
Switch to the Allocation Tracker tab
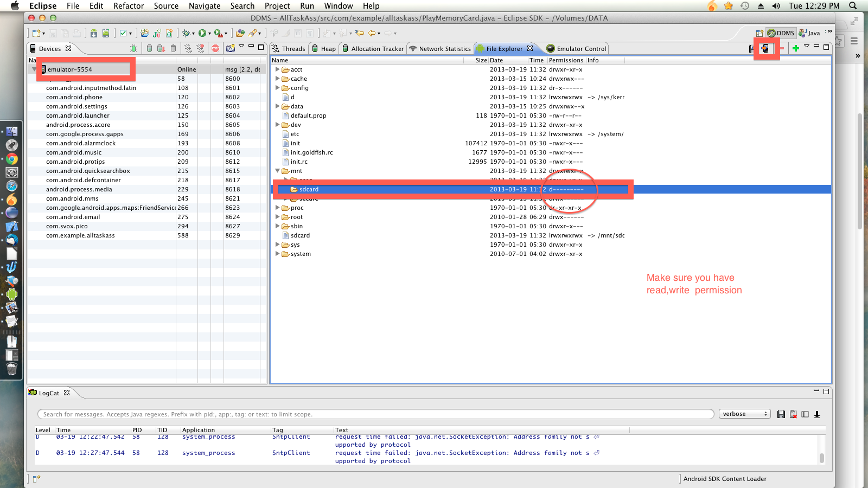[x=373, y=49]
